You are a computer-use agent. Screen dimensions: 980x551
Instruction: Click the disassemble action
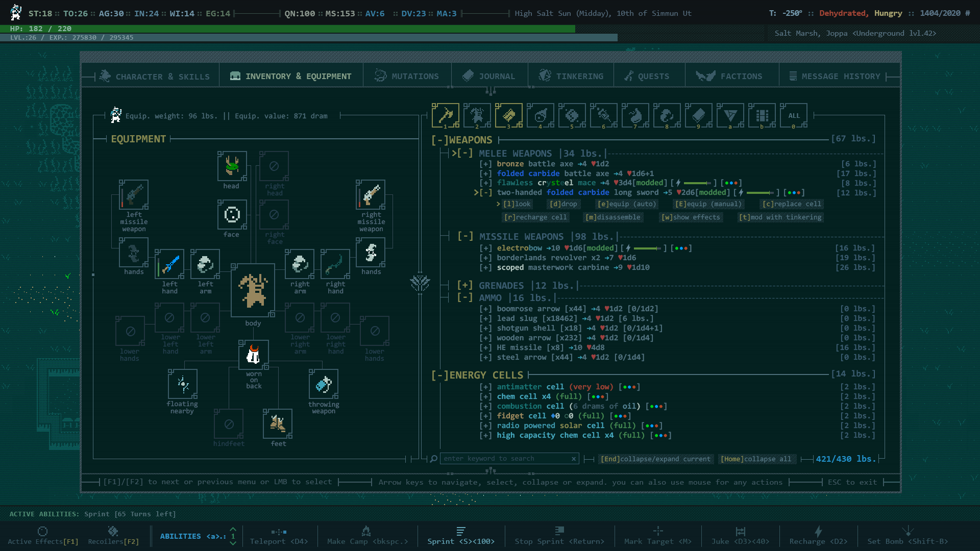pos(613,217)
